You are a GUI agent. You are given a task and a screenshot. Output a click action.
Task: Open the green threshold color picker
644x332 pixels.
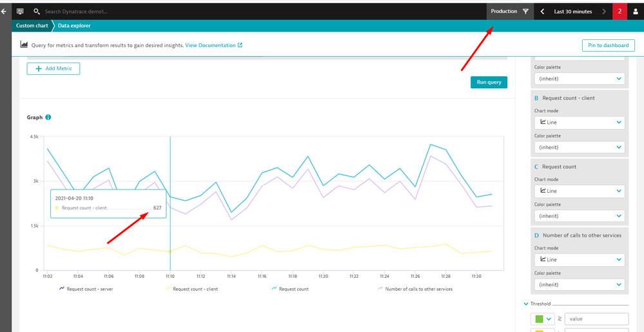543,318
